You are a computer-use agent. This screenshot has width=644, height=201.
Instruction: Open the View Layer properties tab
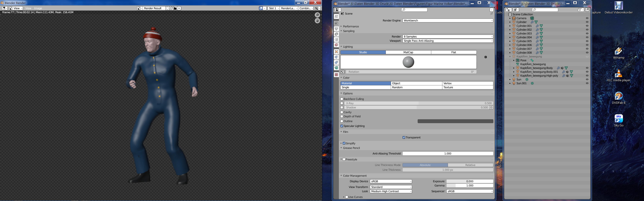(x=337, y=34)
